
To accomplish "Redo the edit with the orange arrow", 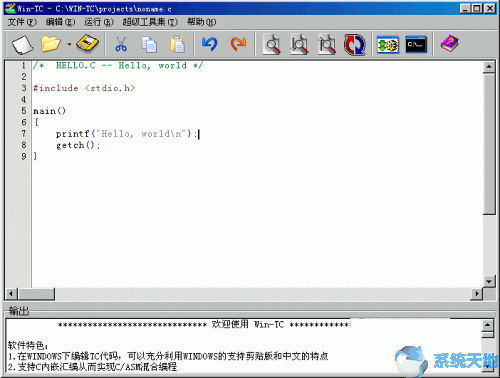I will pos(238,44).
